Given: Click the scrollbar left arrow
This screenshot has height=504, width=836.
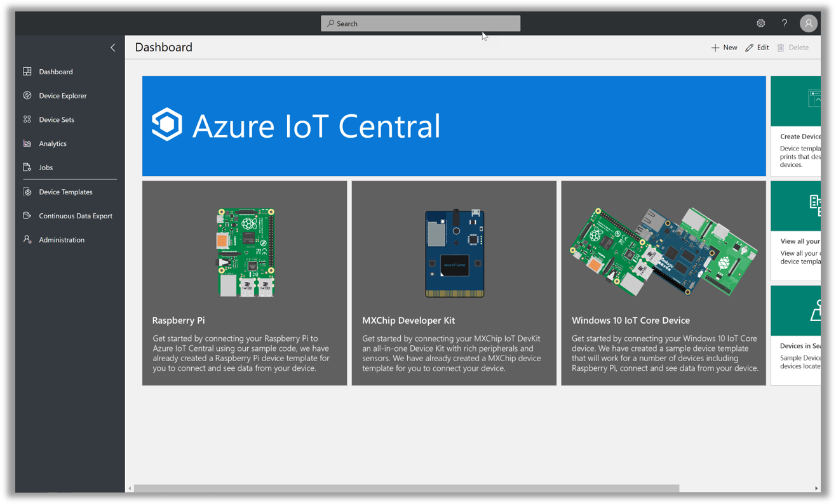Looking at the screenshot, I should [130, 488].
